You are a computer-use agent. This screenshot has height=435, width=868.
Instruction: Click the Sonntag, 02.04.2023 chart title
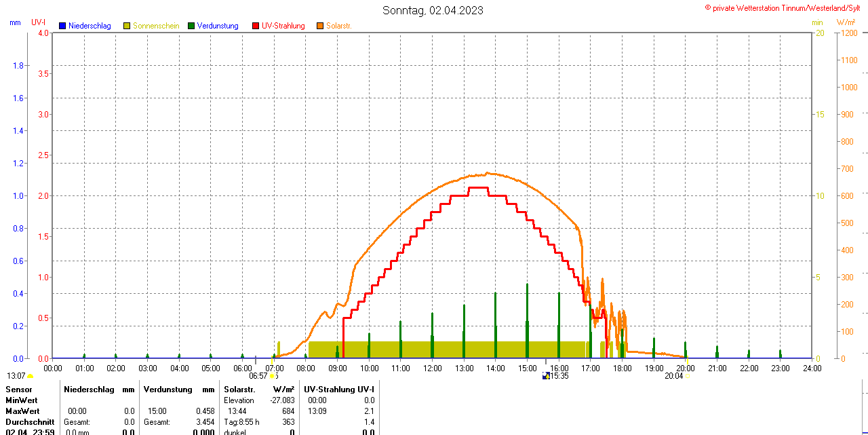(x=433, y=10)
